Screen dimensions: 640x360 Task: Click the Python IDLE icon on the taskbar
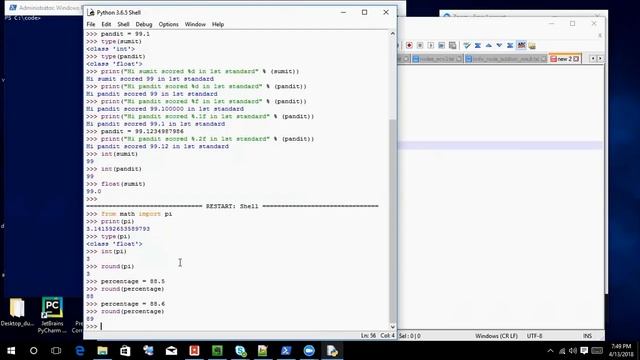tap(332, 351)
